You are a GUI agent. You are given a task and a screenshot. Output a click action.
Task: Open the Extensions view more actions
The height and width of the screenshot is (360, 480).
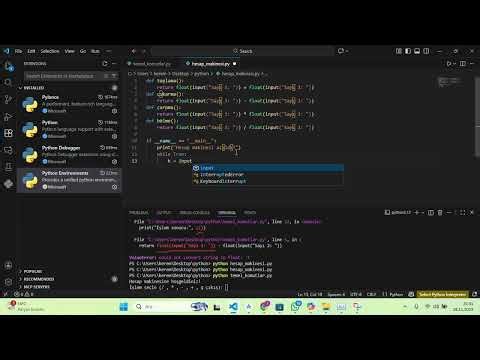[114, 63]
